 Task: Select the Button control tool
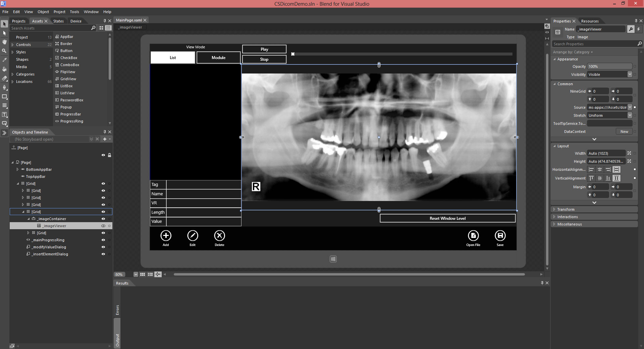coord(4,123)
